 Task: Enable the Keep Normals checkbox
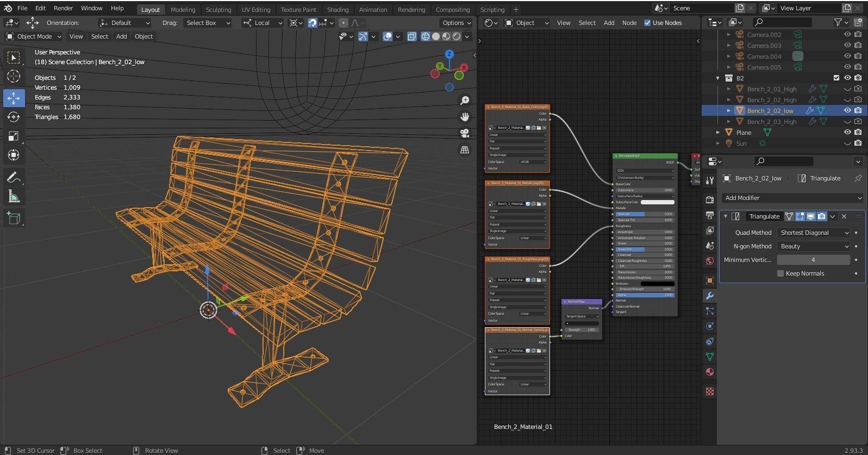[x=780, y=273]
